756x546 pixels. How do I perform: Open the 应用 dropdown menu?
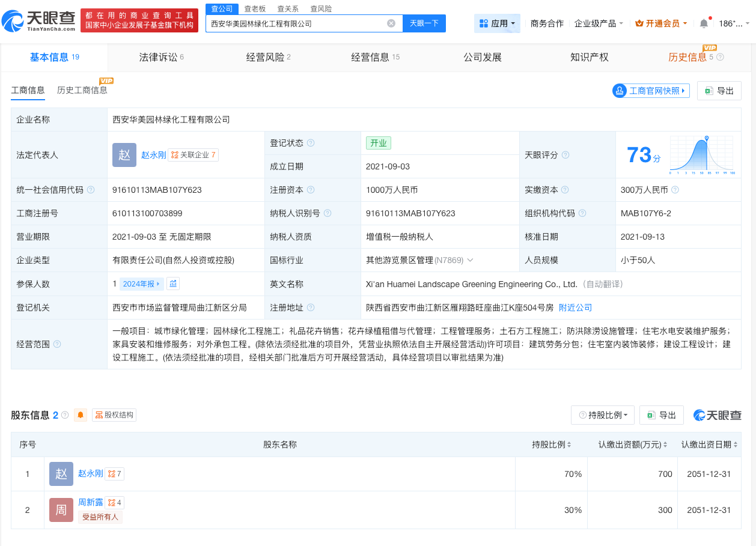tap(497, 23)
